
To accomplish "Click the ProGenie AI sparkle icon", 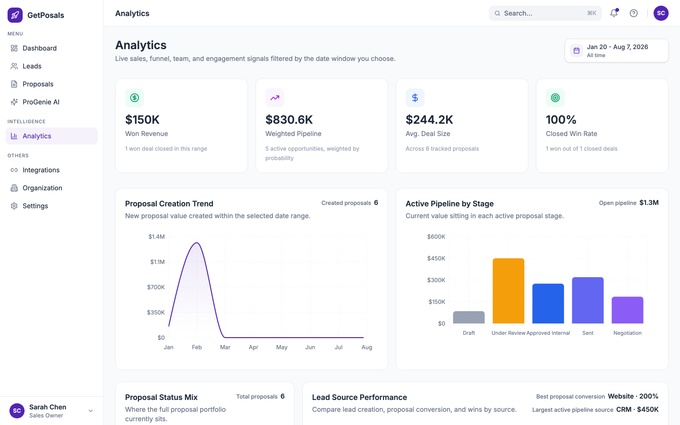I will 14,102.
